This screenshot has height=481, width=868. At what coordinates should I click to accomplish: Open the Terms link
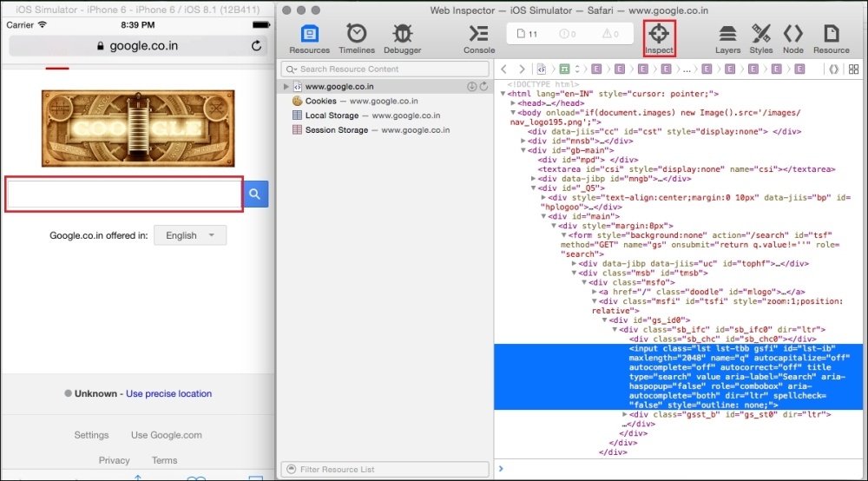tap(164, 460)
